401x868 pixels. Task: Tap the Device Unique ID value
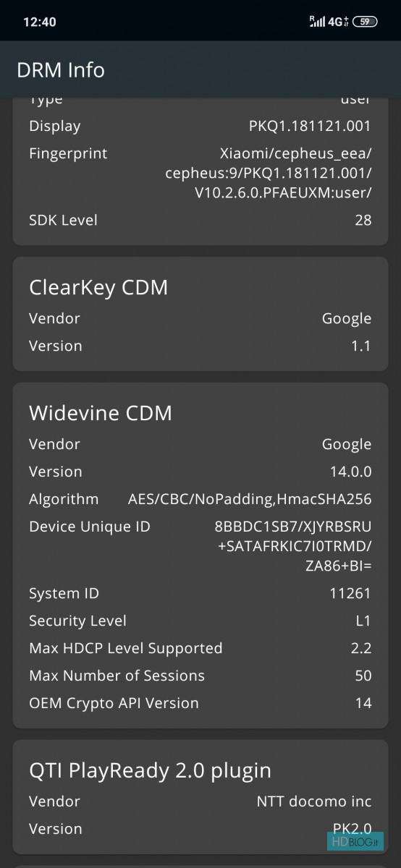coord(296,546)
